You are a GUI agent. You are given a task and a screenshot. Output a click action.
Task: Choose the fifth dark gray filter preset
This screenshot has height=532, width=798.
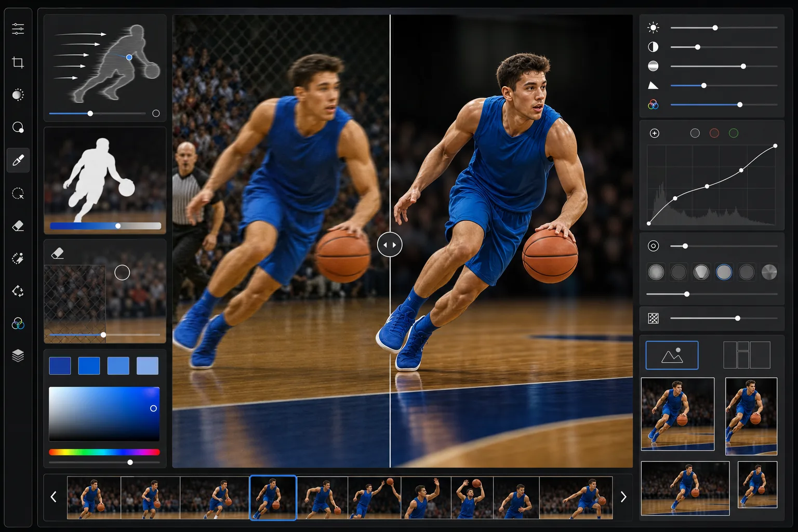click(x=747, y=272)
